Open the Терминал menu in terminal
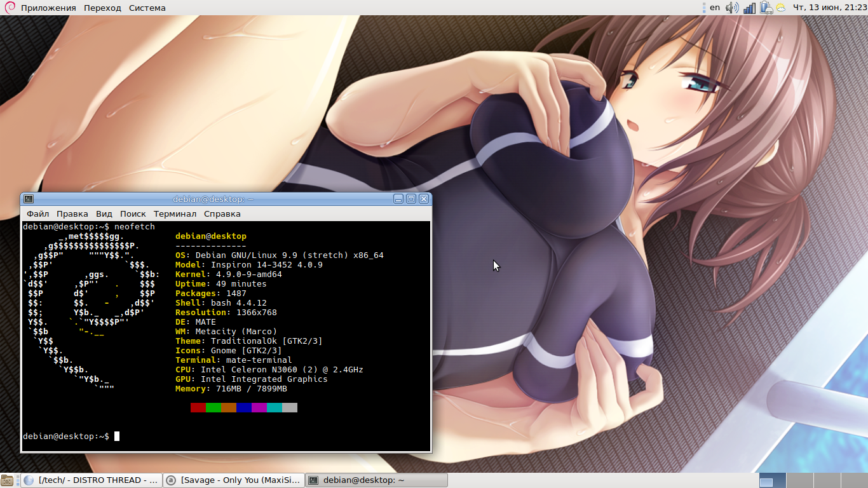The width and height of the screenshot is (868, 488). click(x=175, y=214)
